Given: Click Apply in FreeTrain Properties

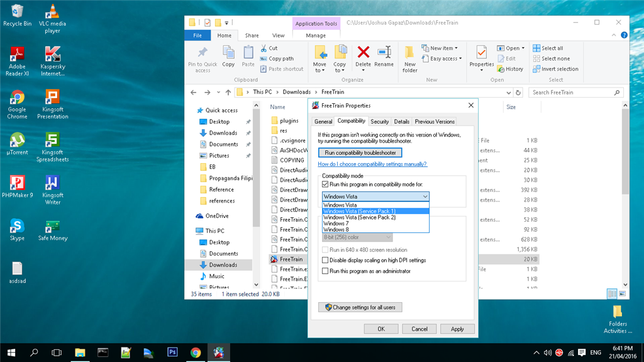Looking at the screenshot, I should (457, 329).
